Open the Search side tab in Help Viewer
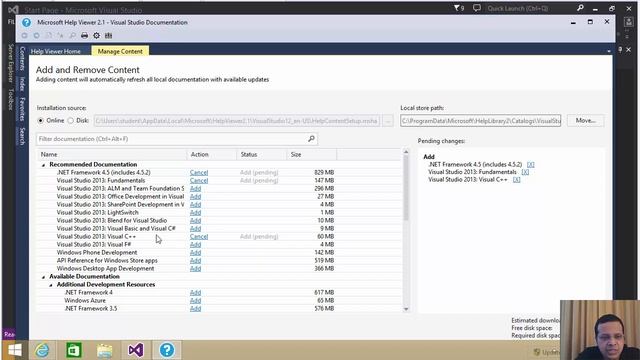The height and width of the screenshot is (360, 640). [22, 136]
